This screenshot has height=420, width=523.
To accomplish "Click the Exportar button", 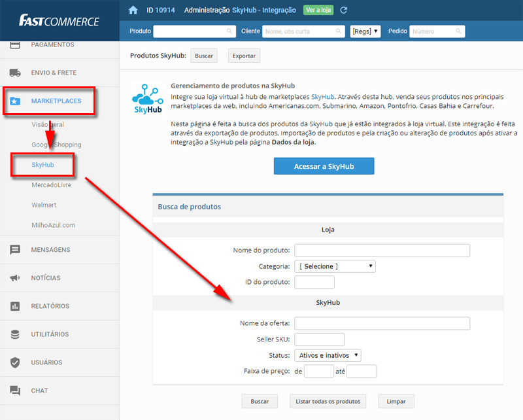I will (244, 56).
